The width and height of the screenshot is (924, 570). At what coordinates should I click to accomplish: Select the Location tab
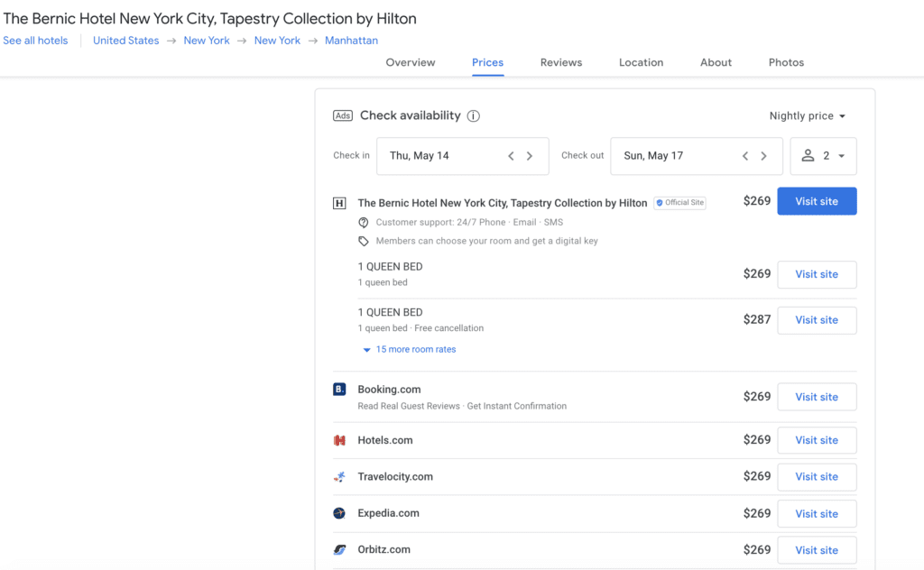click(641, 62)
